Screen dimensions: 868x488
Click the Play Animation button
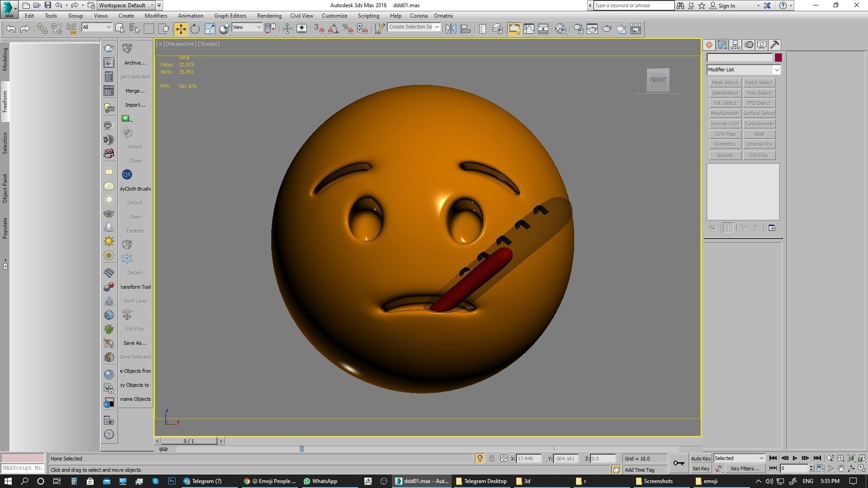point(795,458)
